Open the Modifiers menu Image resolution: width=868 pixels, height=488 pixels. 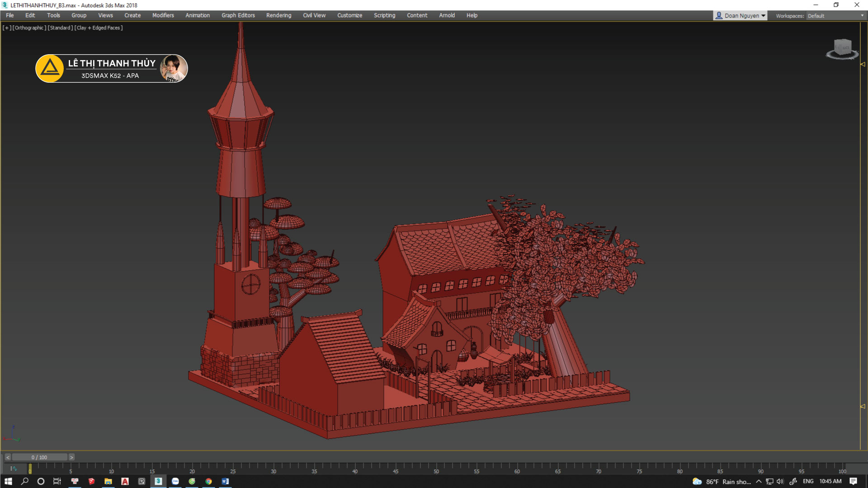[163, 15]
